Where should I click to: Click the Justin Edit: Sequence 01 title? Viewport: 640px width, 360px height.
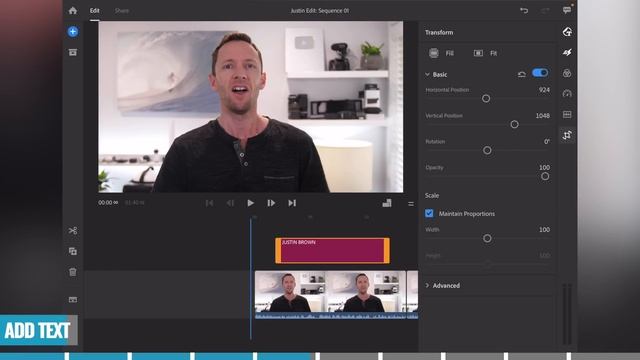pyautogui.click(x=320, y=11)
